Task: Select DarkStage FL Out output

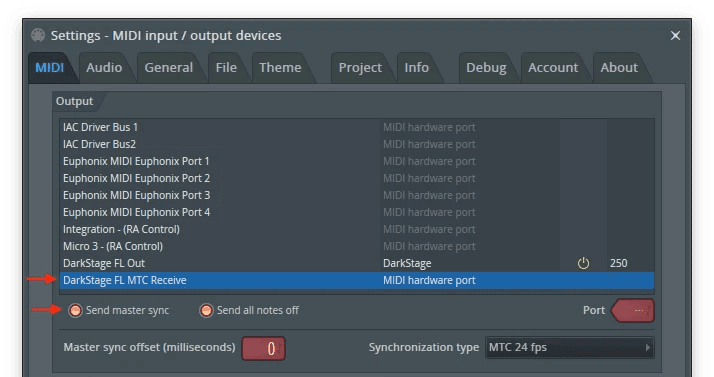Action: pyautogui.click(x=357, y=263)
